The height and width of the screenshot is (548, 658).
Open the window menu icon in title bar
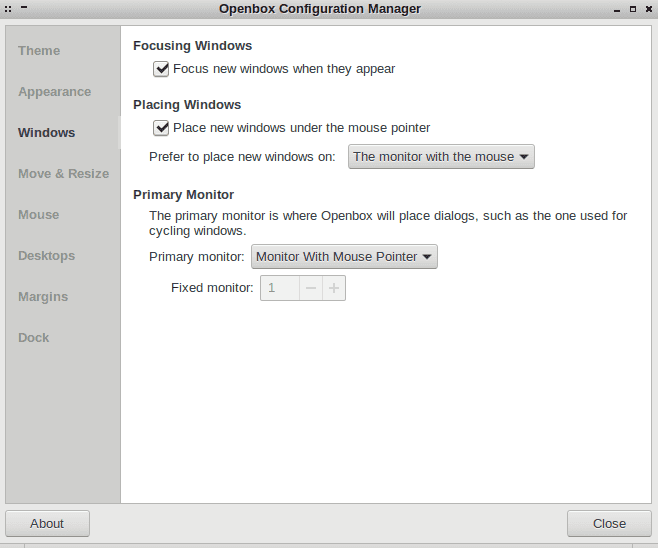[9, 9]
